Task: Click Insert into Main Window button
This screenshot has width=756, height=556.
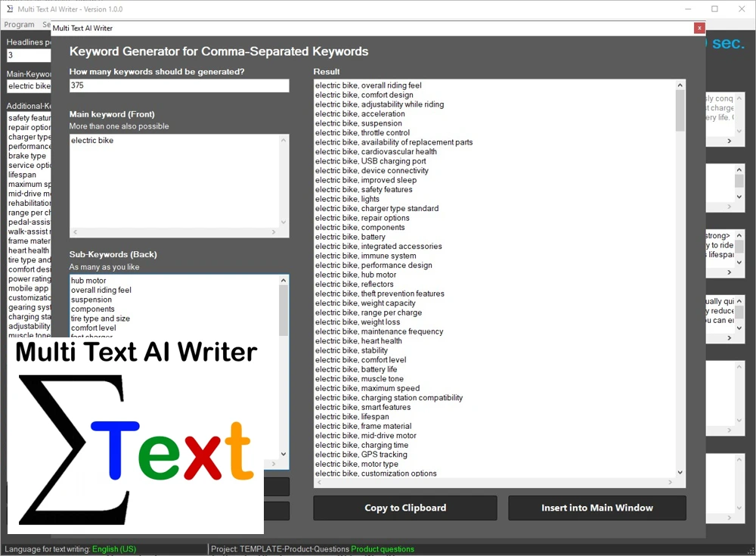Action: click(x=596, y=508)
